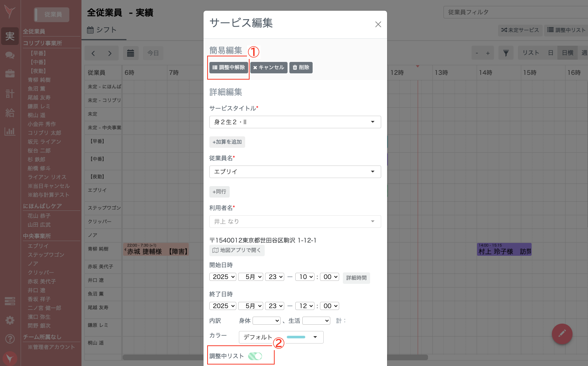Open start month 5月 dropdown
The width and height of the screenshot is (588, 366).
coord(251,277)
